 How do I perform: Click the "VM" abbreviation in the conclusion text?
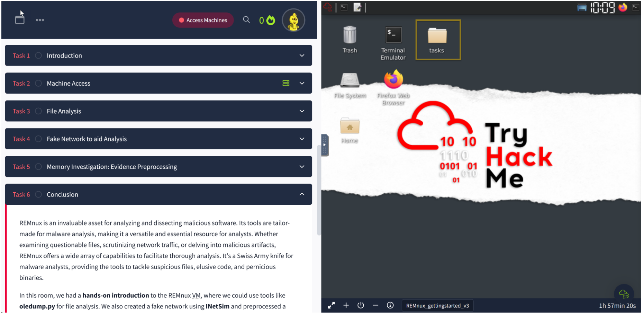196,296
